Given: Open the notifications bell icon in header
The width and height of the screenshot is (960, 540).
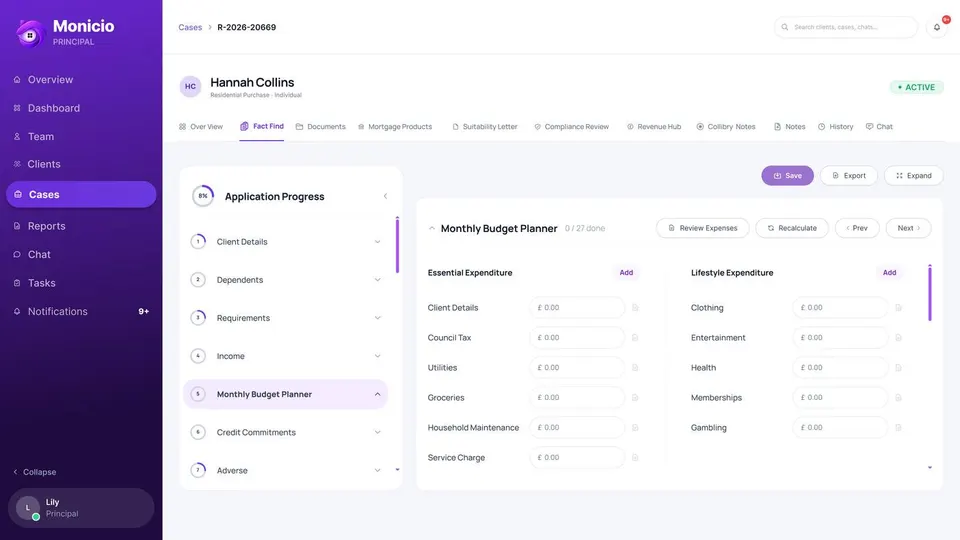Looking at the screenshot, I should tap(937, 27).
